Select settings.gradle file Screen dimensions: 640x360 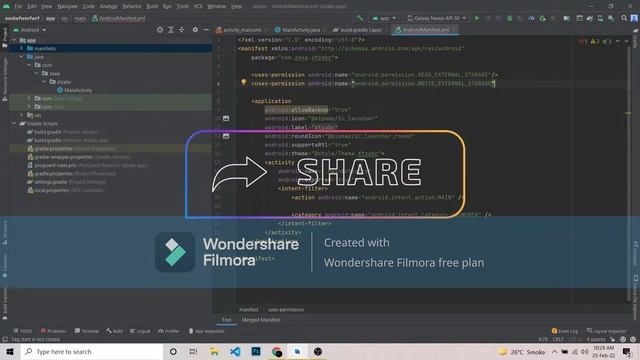tap(51, 182)
